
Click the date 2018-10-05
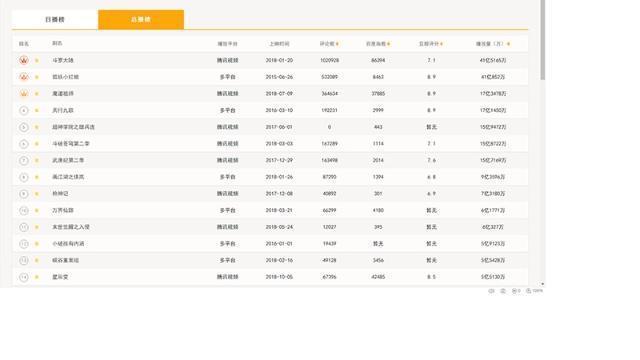pos(279,277)
